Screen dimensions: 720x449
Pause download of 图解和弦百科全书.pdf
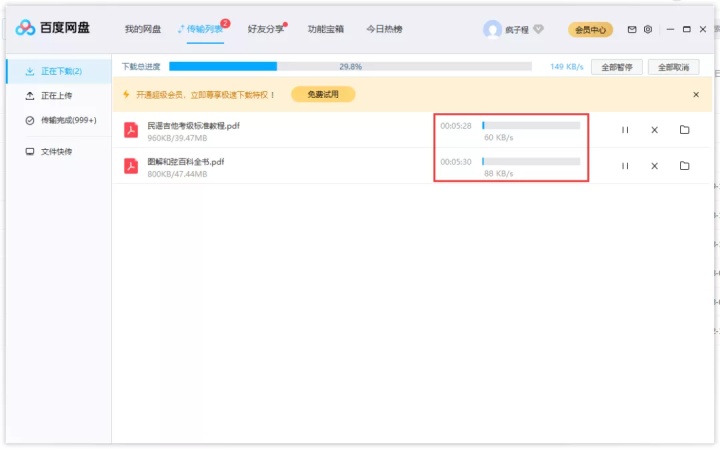point(625,166)
